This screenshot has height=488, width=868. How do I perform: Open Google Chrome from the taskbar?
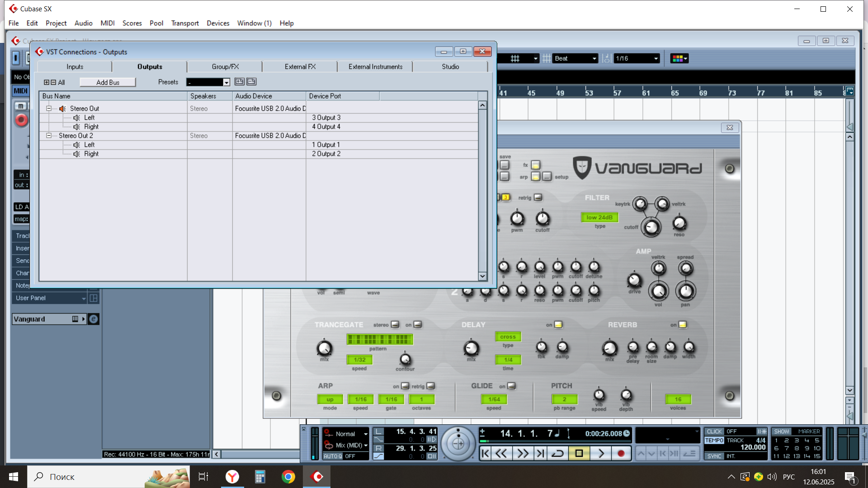pos(288,477)
